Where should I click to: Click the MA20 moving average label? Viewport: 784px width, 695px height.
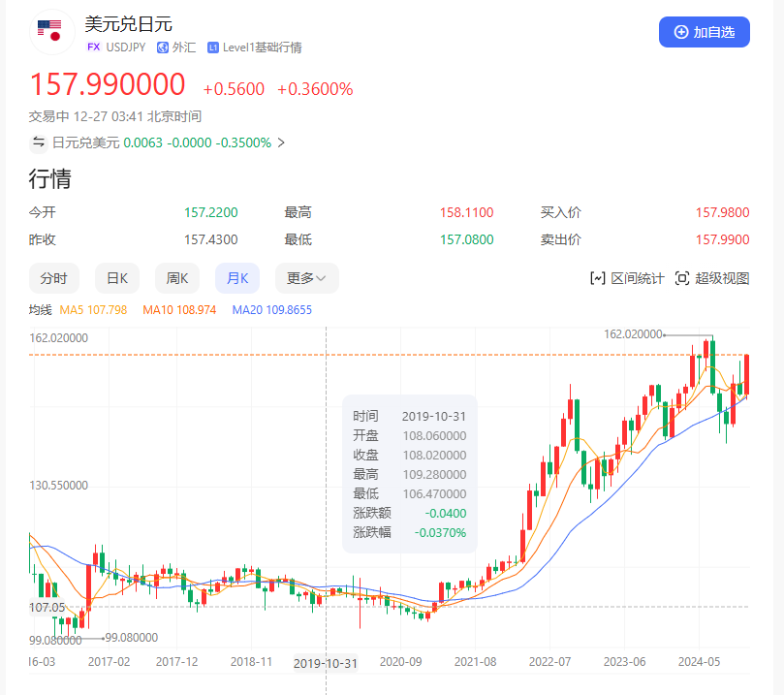pyautogui.click(x=271, y=310)
